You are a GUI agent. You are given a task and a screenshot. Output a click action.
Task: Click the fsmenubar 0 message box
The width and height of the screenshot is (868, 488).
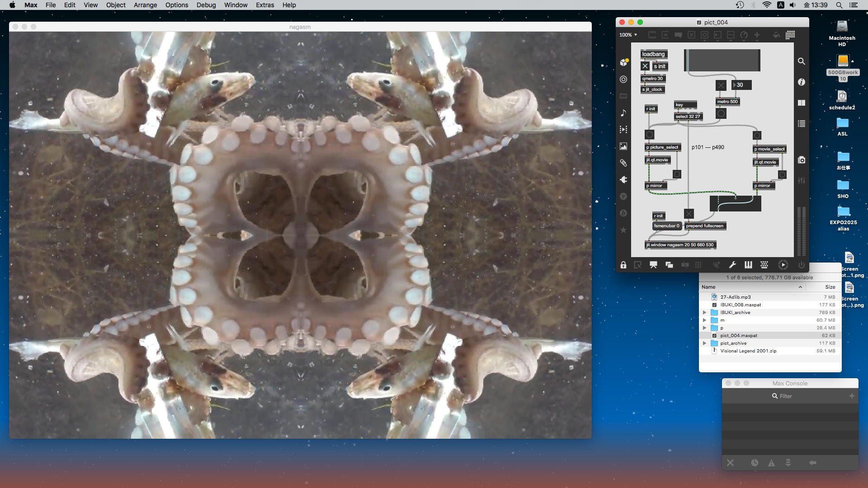click(666, 226)
